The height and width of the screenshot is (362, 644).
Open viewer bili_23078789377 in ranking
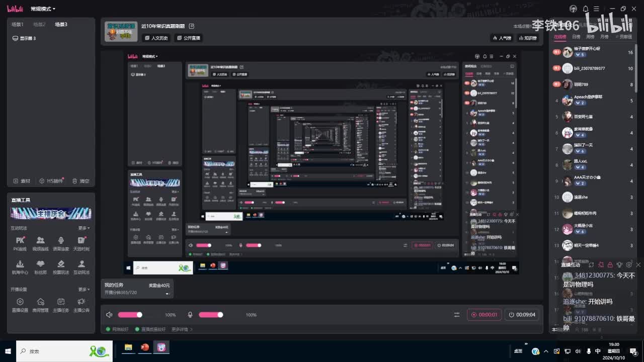pyautogui.click(x=593, y=68)
